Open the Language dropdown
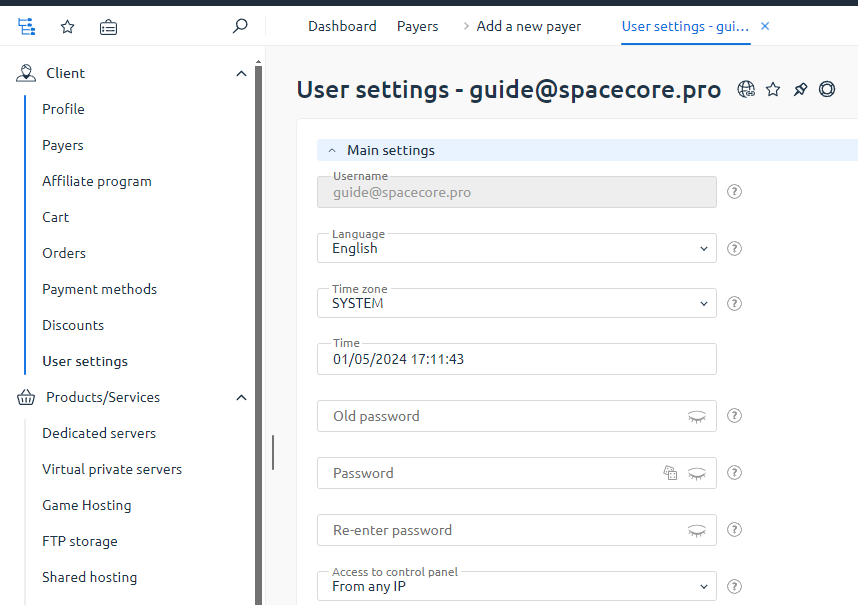This screenshot has height=605, width=858. (x=516, y=248)
